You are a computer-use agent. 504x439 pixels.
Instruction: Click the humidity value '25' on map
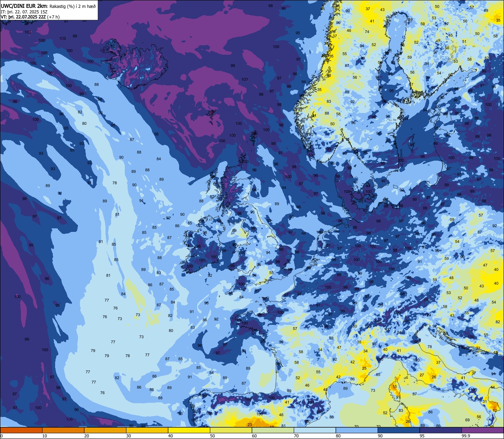pos(365,369)
